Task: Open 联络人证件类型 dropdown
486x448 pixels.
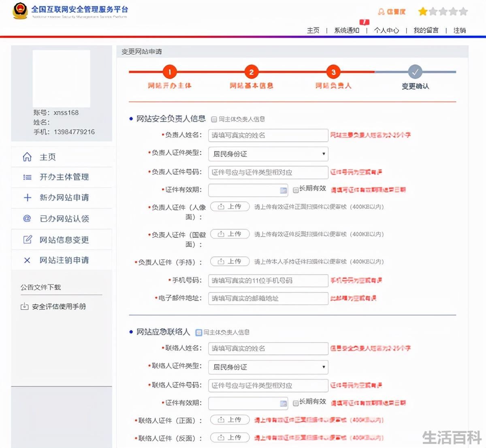Action: point(268,367)
